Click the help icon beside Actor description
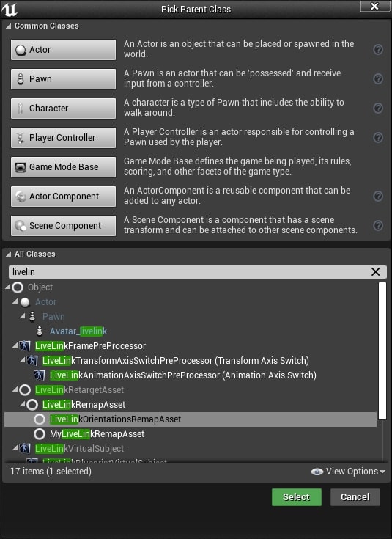 (378, 50)
